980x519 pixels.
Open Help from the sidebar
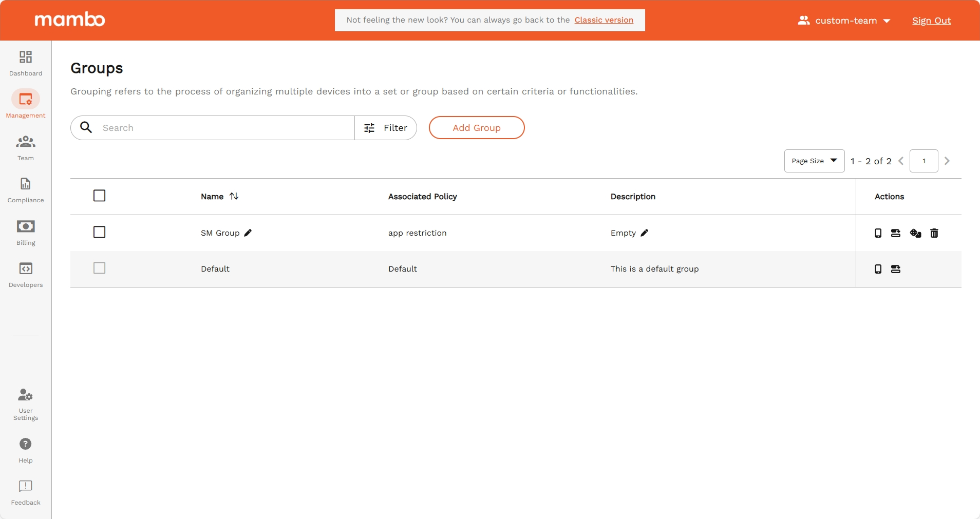[26, 449]
